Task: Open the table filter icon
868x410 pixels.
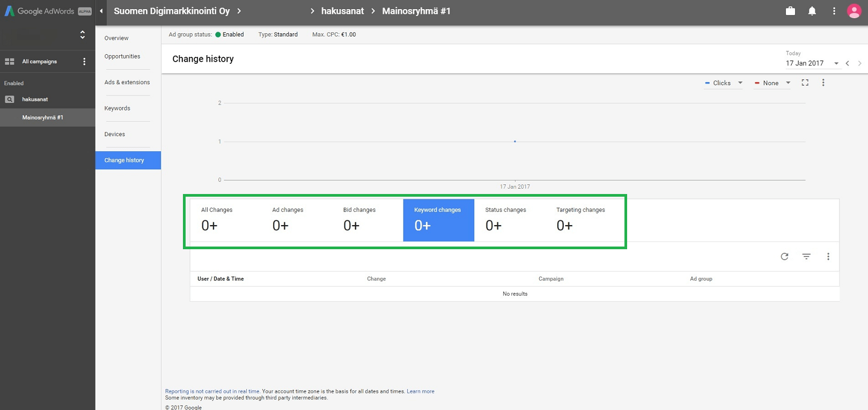Action: point(806,257)
